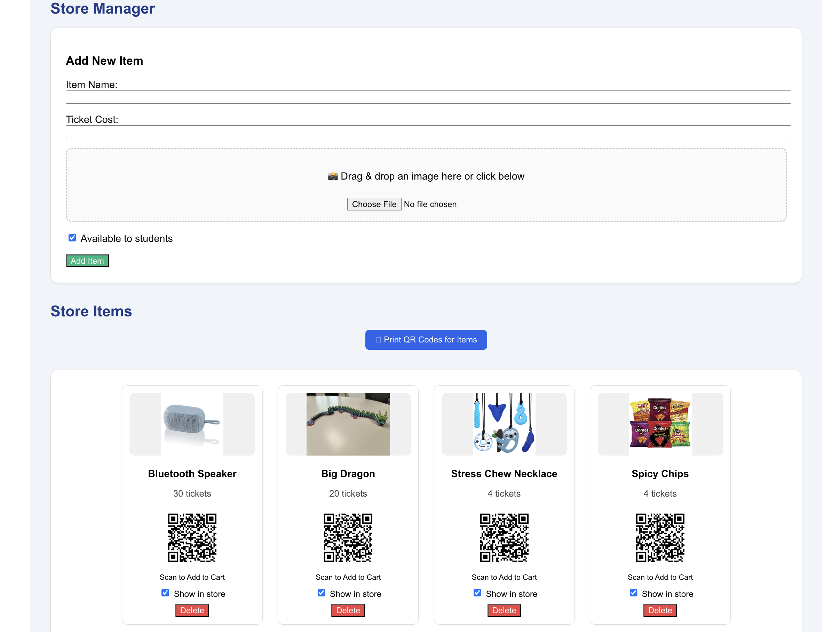Focus the Ticket Cost input field
This screenshot has height=632, width=840.
point(428,132)
